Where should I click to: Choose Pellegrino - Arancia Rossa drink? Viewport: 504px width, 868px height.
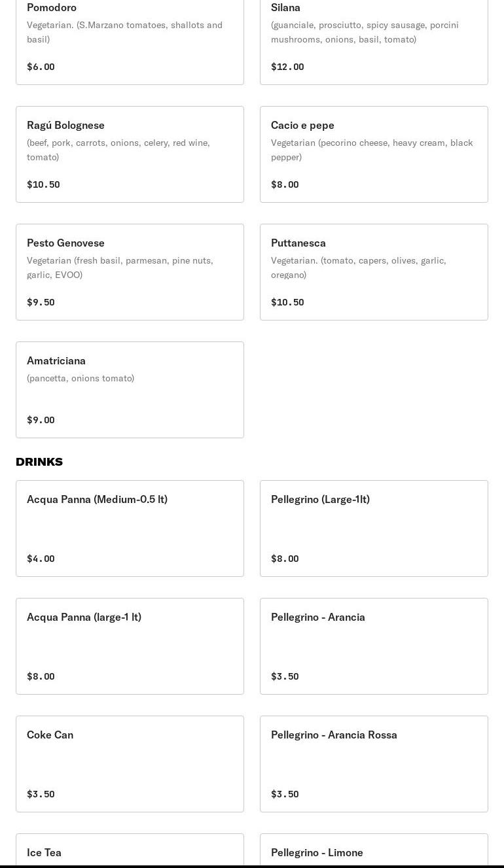tap(374, 764)
